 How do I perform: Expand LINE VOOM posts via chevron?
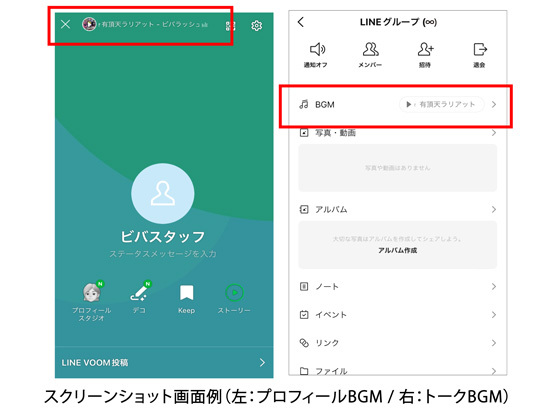(262, 362)
